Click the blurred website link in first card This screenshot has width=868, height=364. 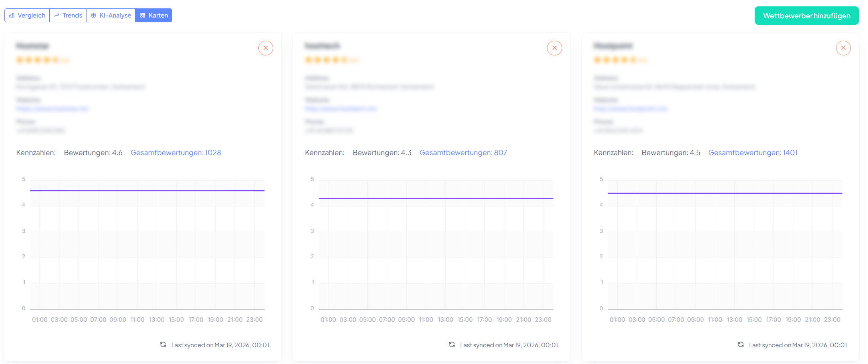(x=52, y=108)
